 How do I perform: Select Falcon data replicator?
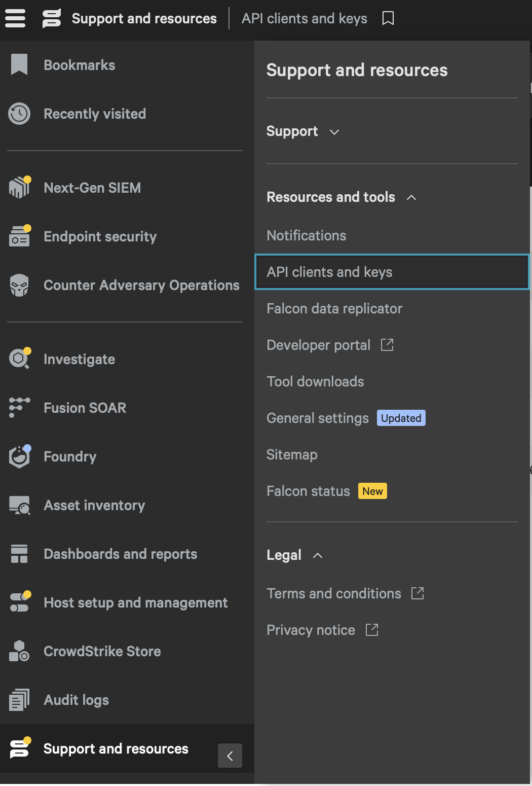tap(334, 308)
